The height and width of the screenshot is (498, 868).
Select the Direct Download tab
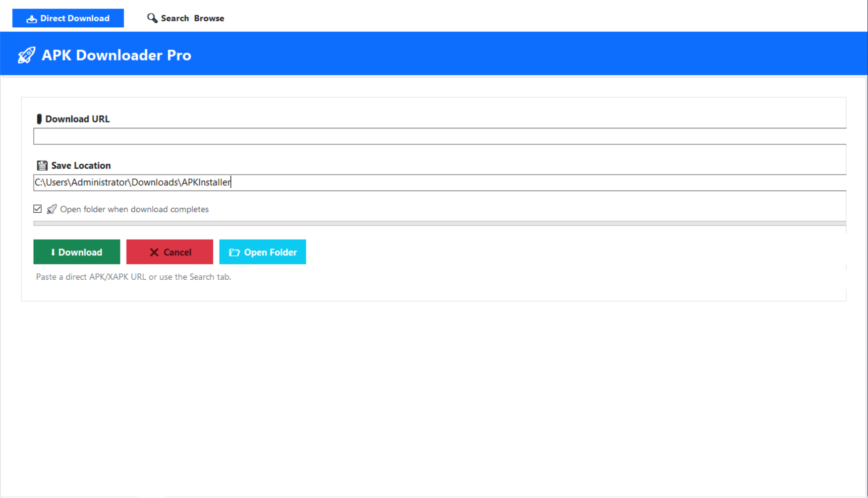coord(68,18)
